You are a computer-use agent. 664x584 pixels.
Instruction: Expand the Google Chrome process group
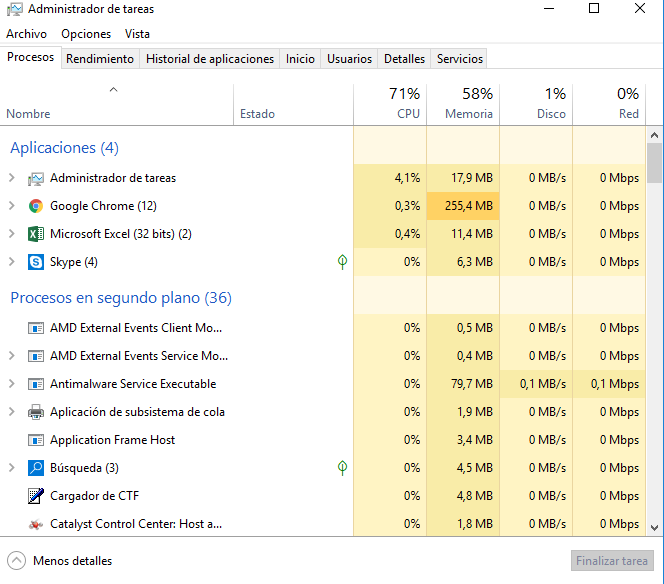click(x=11, y=206)
